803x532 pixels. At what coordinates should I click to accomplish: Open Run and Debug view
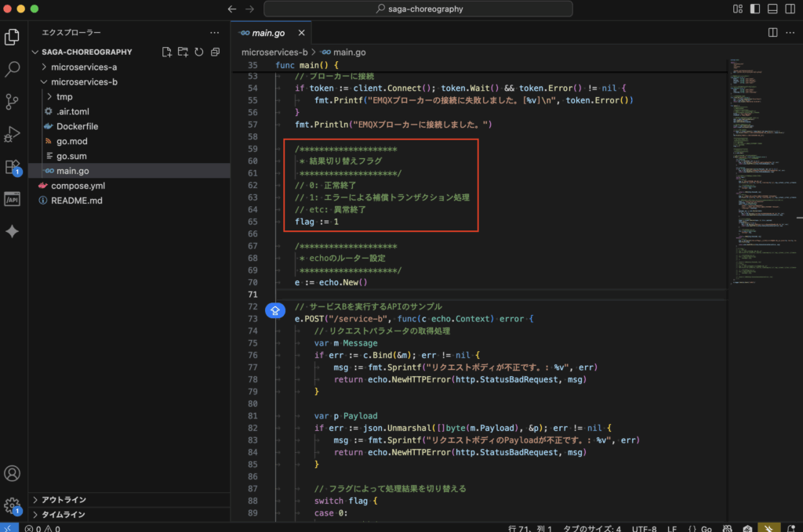13,134
